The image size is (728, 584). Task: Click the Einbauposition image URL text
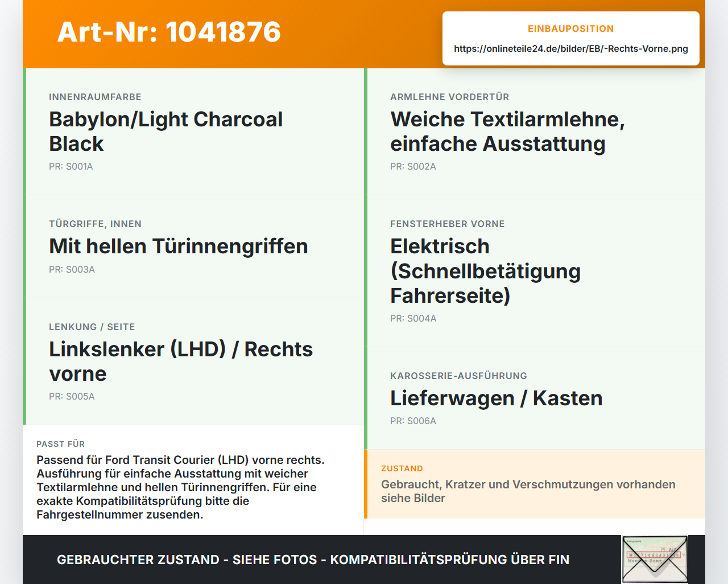pyautogui.click(x=571, y=48)
